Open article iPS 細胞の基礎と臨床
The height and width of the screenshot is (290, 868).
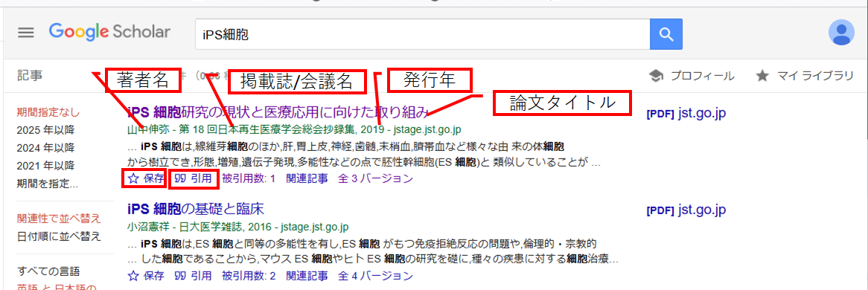pos(195,209)
